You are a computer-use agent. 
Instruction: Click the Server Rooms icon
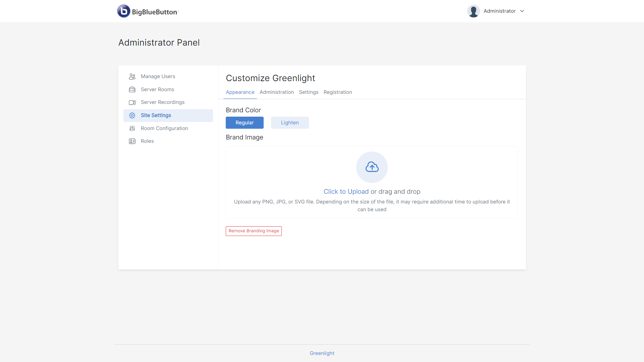(132, 89)
